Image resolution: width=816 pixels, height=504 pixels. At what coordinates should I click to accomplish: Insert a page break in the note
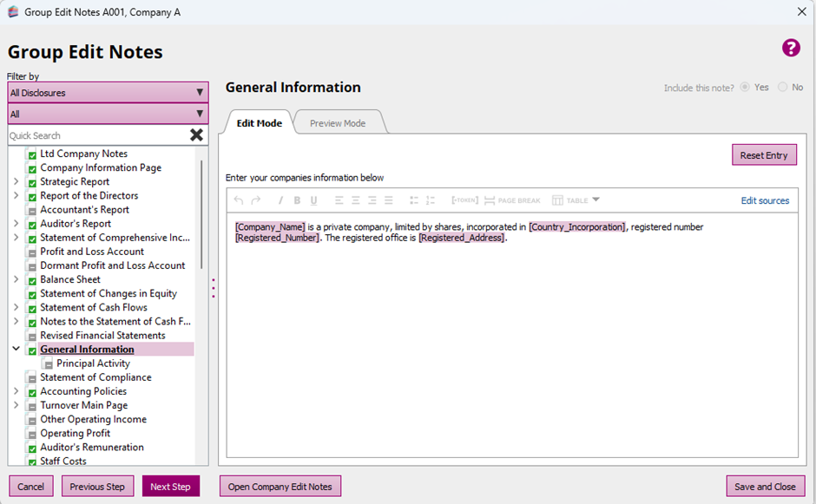(x=512, y=200)
